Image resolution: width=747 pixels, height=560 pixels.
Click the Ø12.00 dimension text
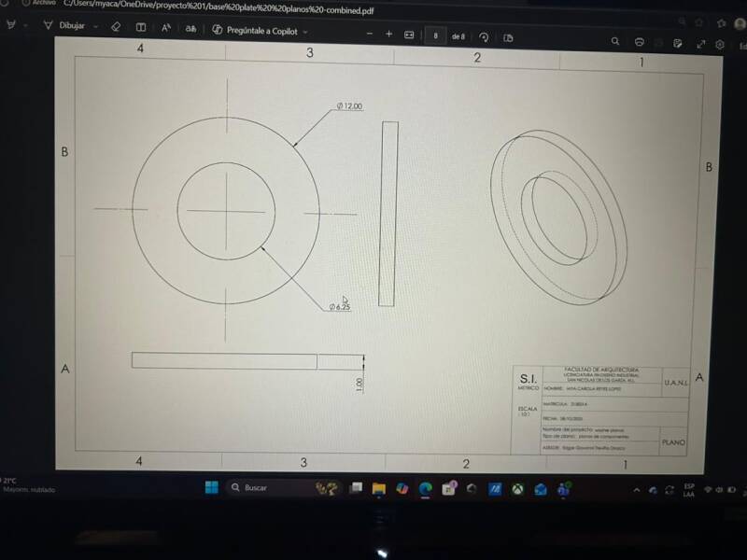(x=349, y=106)
